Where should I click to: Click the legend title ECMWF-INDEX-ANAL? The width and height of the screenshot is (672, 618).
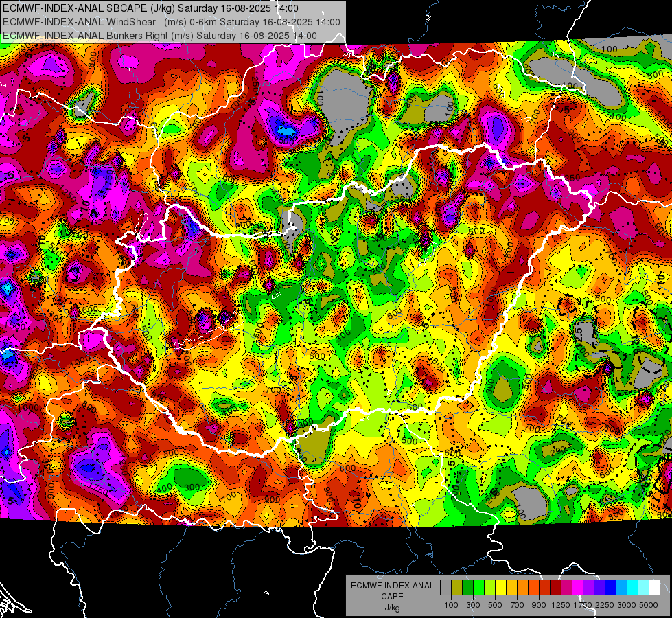392,586
